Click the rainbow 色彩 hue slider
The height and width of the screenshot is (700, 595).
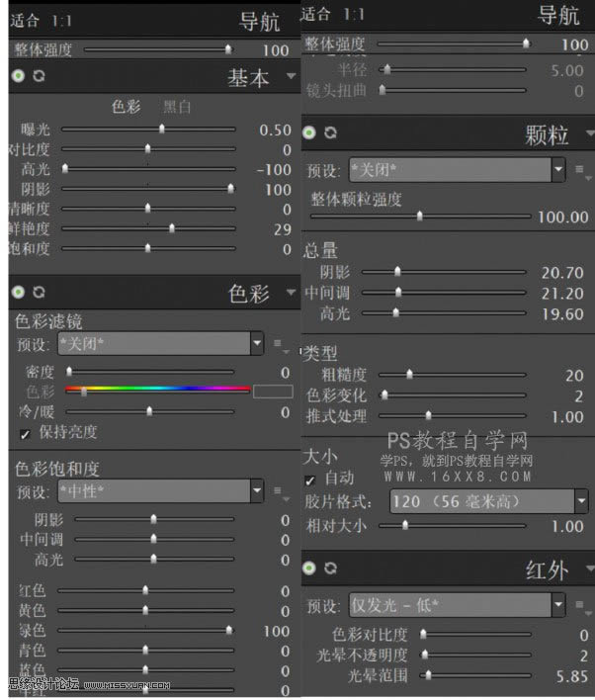click(157, 390)
